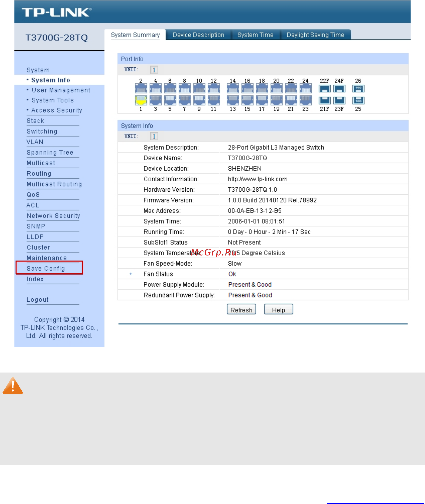The height and width of the screenshot is (504, 425).
Task: Switch to System Summary tab
Action: click(135, 35)
